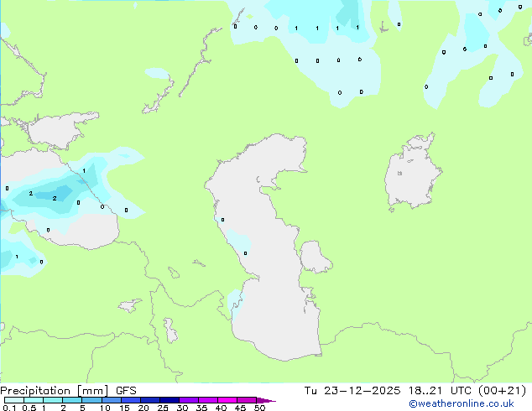The image size is (532, 411).
Task: Click the legend label "10"
Action: [105, 408]
